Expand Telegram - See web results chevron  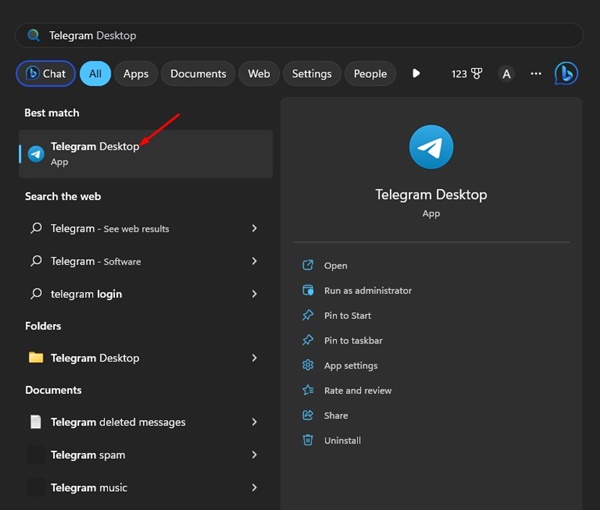pos(254,228)
